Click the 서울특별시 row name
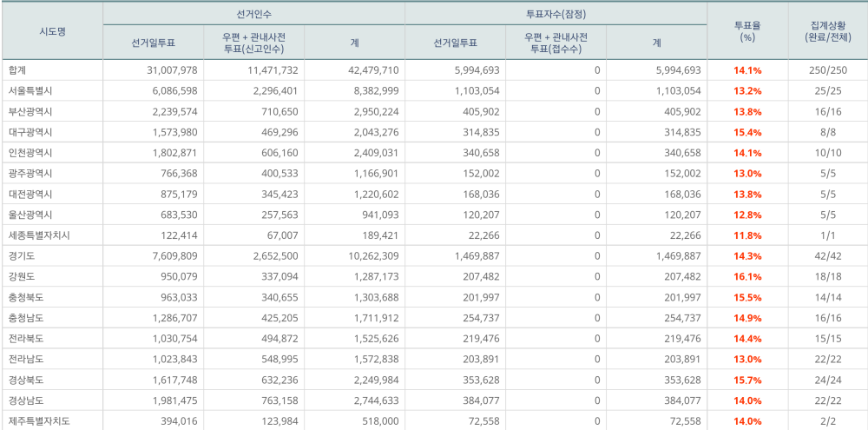The width and height of the screenshot is (868, 430). [x=30, y=91]
